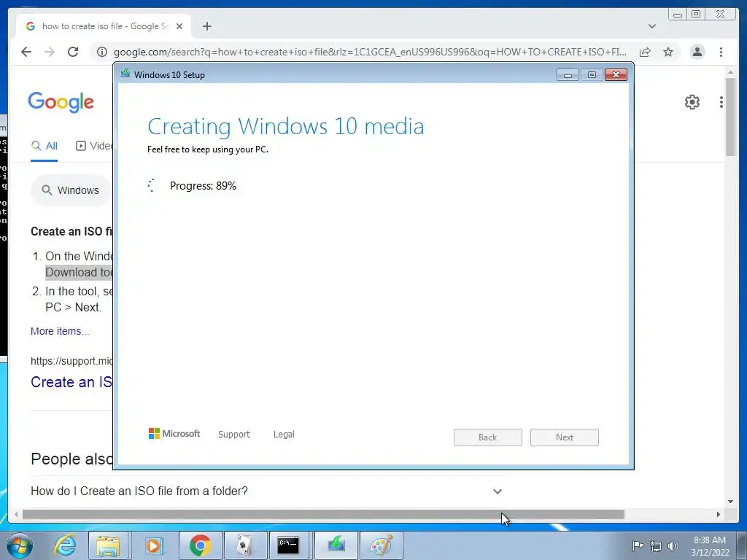747x560 pixels.
Task: Close the Windows 10 Setup window
Action: (616, 75)
